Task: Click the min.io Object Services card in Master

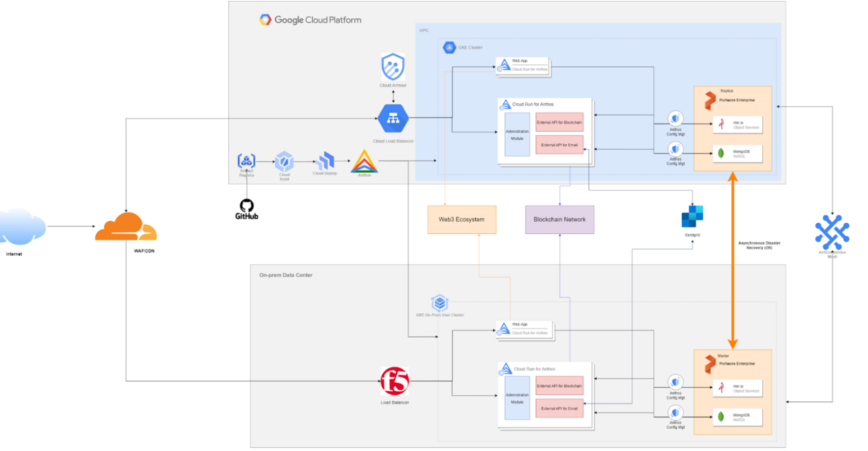Action: click(x=737, y=389)
